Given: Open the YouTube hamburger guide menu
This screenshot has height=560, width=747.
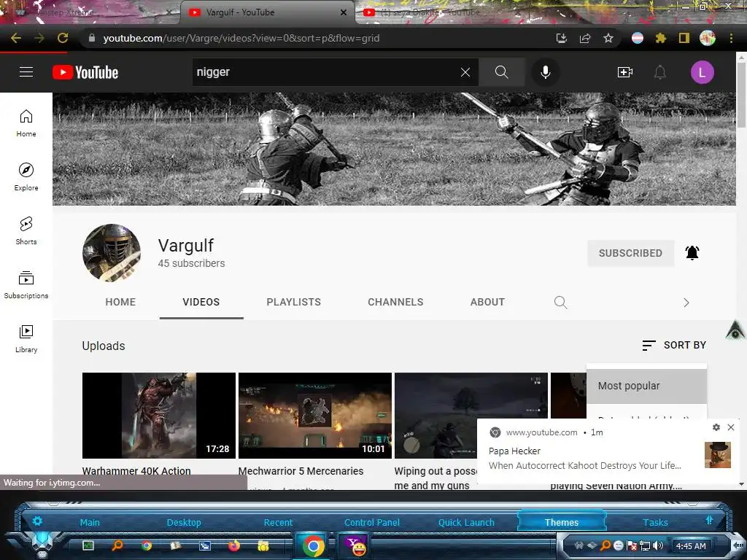Looking at the screenshot, I should [x=26, y=72].
